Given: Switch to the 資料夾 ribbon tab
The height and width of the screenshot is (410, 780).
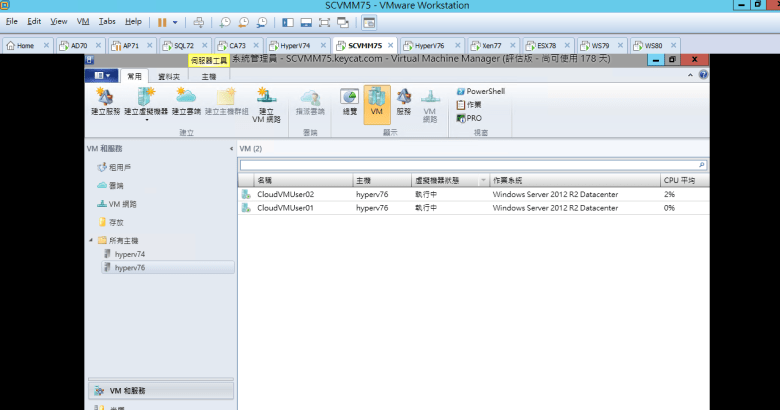Looking at the screenshot, I should tap(171, 76).
